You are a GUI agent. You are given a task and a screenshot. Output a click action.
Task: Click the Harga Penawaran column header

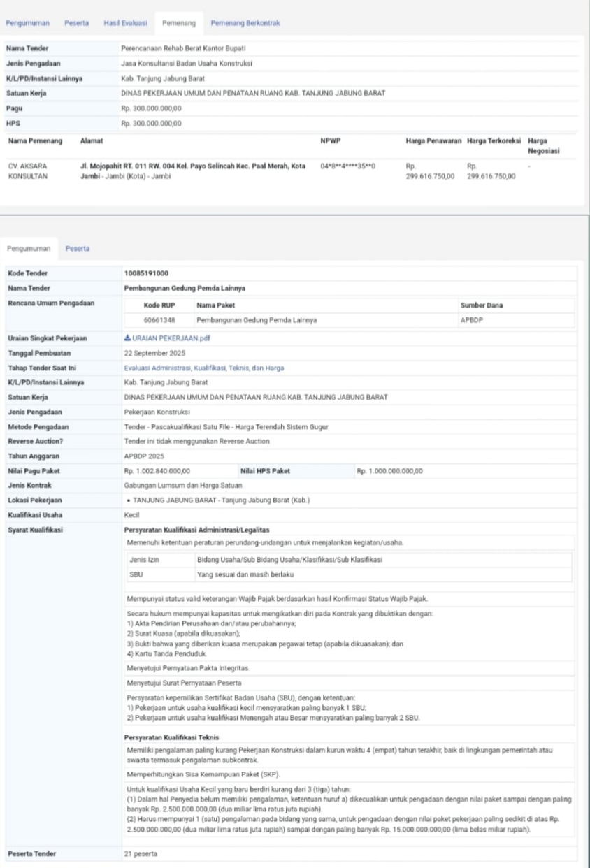[433, 141]
